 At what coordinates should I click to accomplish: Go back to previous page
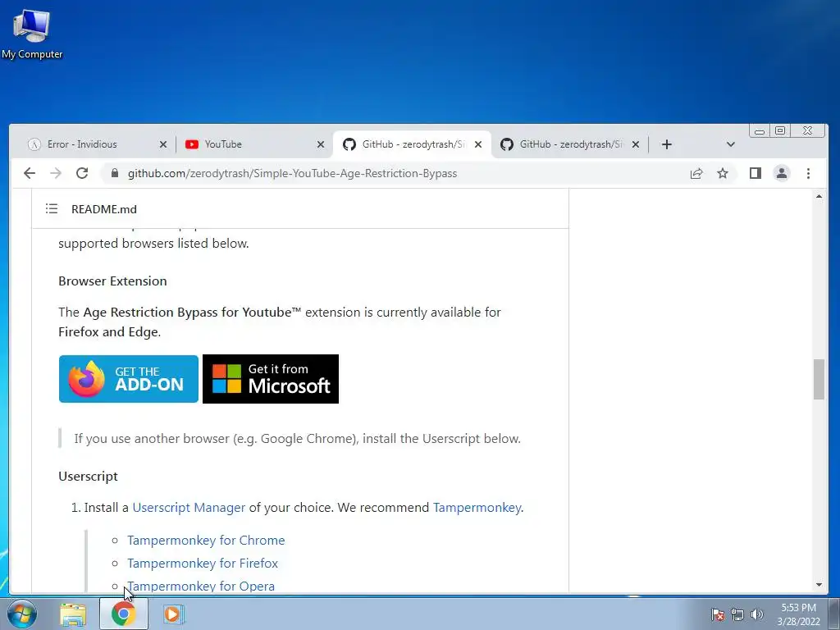point(30,173)
